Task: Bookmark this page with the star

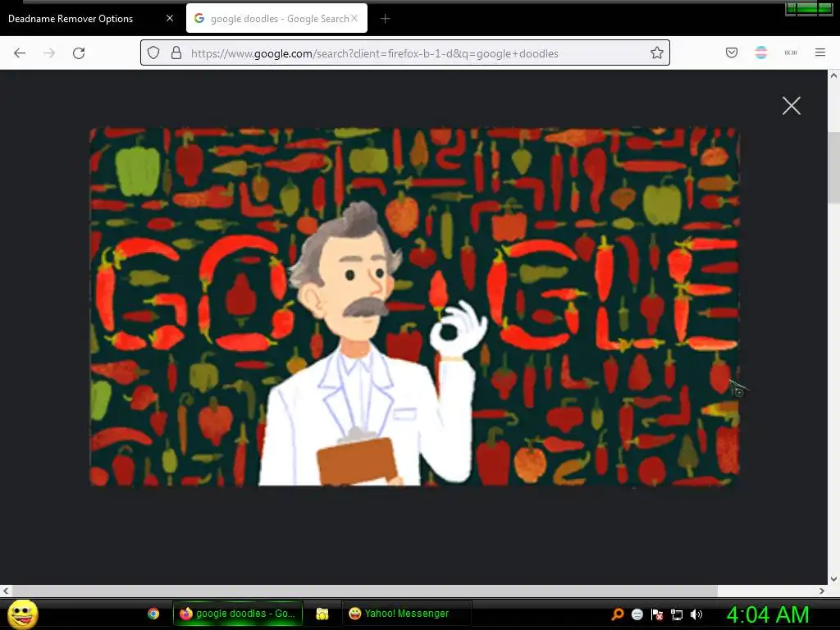Action: pyautogui.click(x=657, y=52)
